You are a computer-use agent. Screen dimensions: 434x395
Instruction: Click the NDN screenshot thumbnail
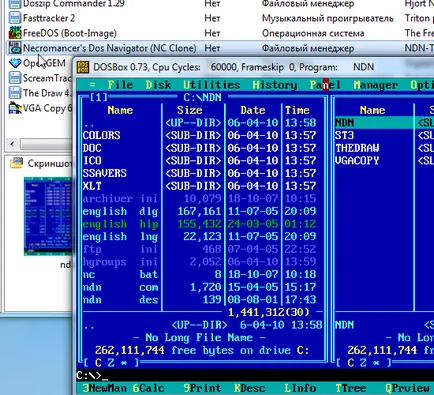[x=48, y=216]
